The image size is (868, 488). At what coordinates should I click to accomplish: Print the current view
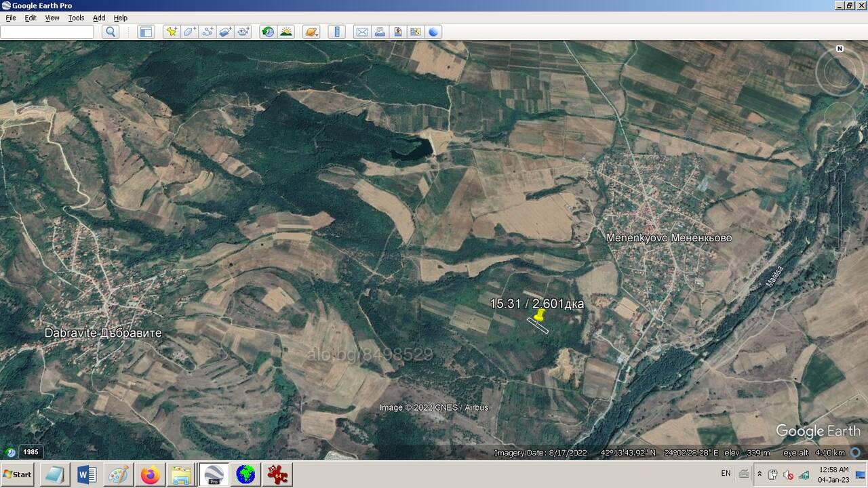tap(380, 32)
